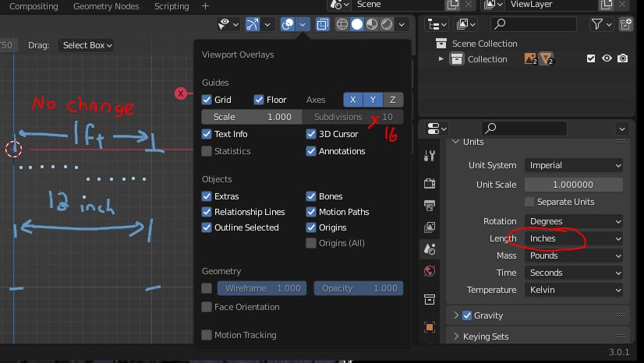Open the Scene properties tab icon

pos(430,249)
